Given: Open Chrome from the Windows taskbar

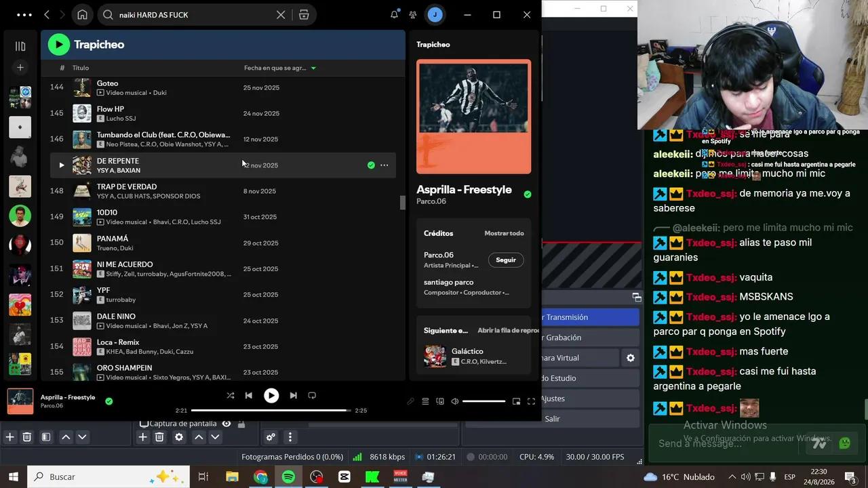Looking at the screenshot, I should tap(261, 477).
